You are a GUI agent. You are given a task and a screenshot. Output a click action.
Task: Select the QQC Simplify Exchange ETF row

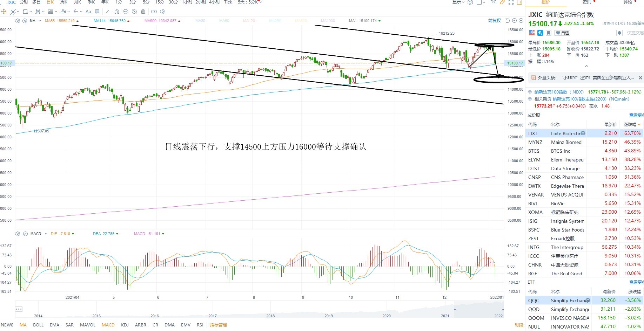(584, 300)
